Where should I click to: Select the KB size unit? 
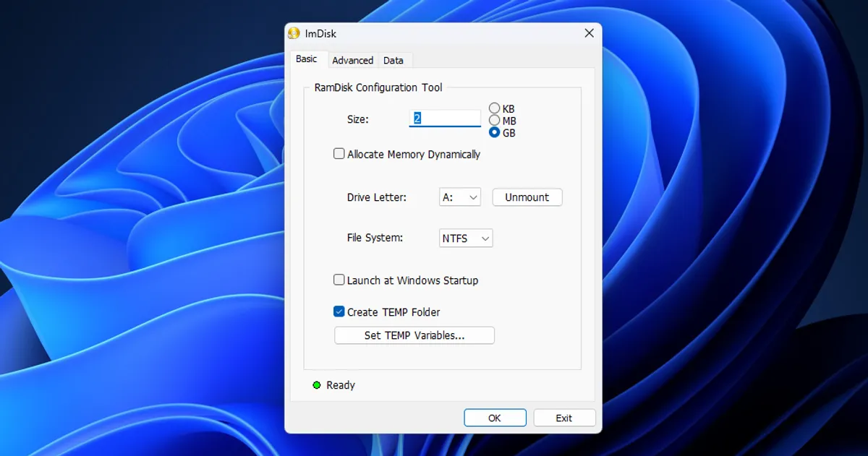click(x=494, y=108)
